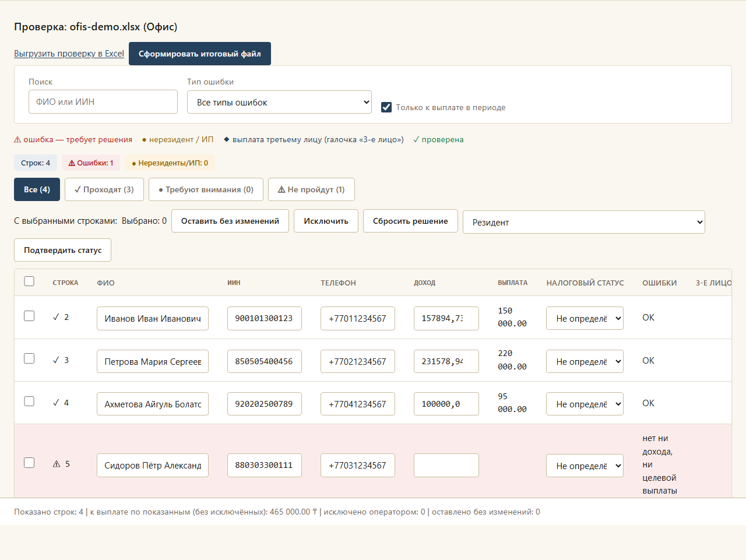The width and height of the screenshot is (746, 560).
Task: Click the checkmark icon in row 2
Action: pos(56,317)
